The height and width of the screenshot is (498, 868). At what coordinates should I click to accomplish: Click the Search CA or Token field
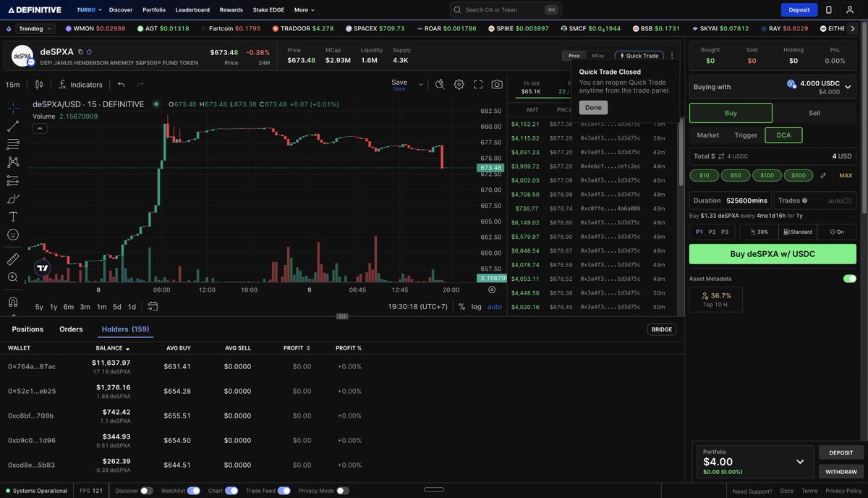(x=506, y=10)
